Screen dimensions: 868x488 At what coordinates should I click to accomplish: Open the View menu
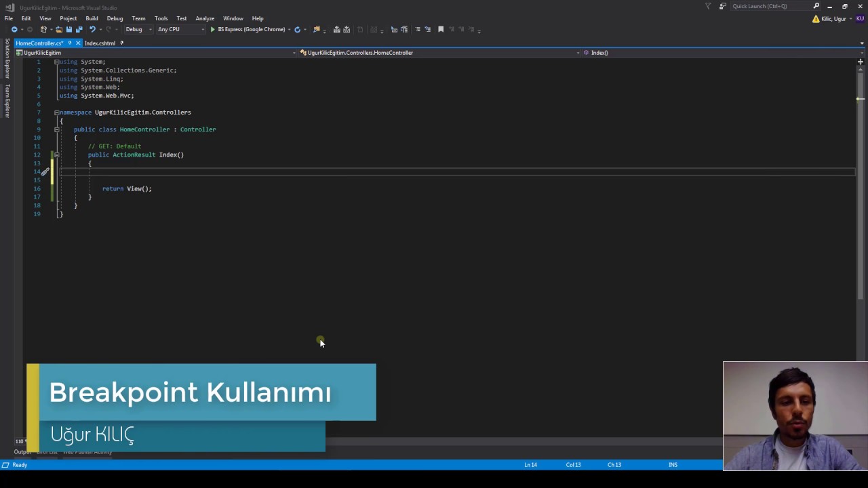(x=45, y=18)
